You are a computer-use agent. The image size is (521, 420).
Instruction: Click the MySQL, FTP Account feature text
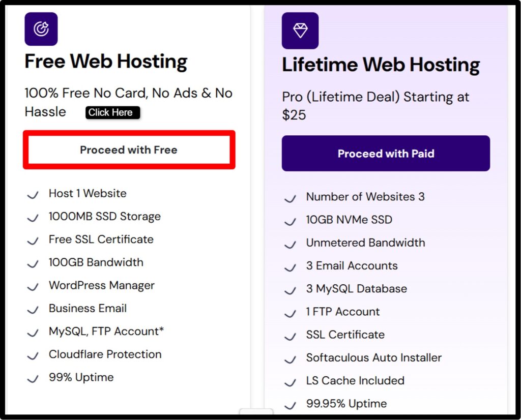(x=105, y=331)
